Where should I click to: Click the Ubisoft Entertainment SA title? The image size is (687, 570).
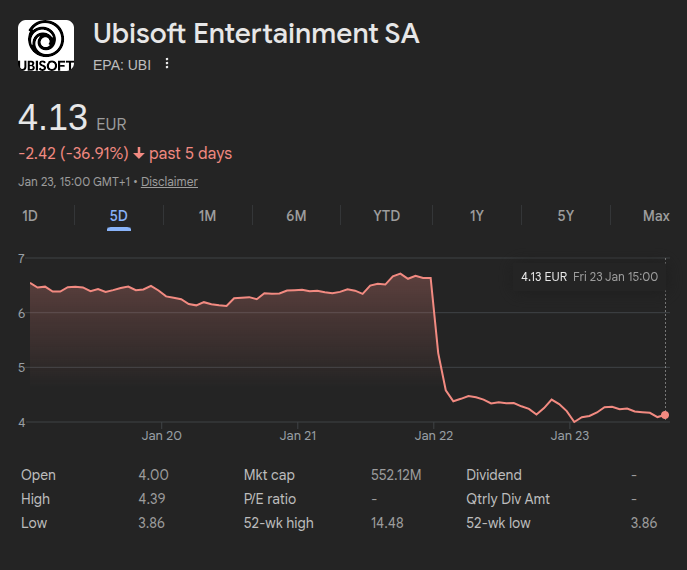coord(256,34)
